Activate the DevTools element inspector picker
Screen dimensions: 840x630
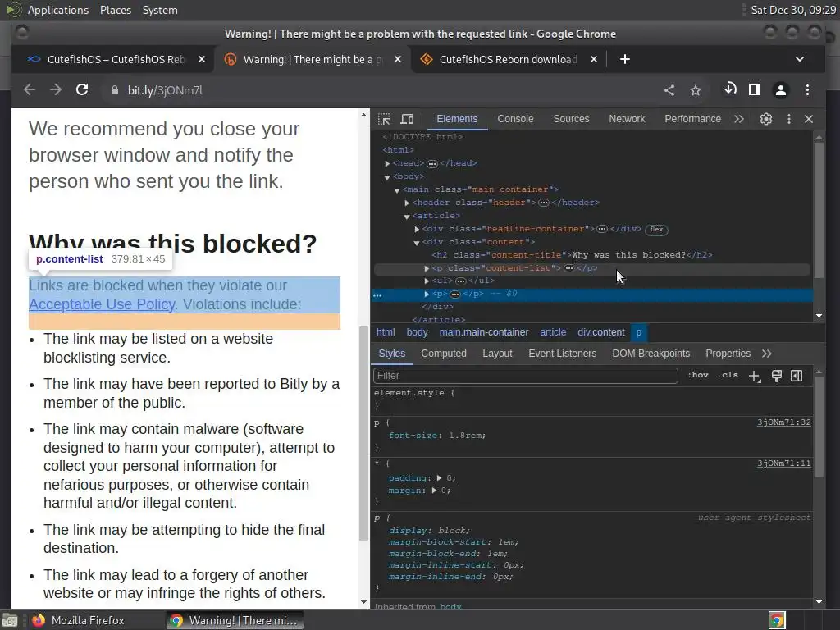(x=384, y=119)
